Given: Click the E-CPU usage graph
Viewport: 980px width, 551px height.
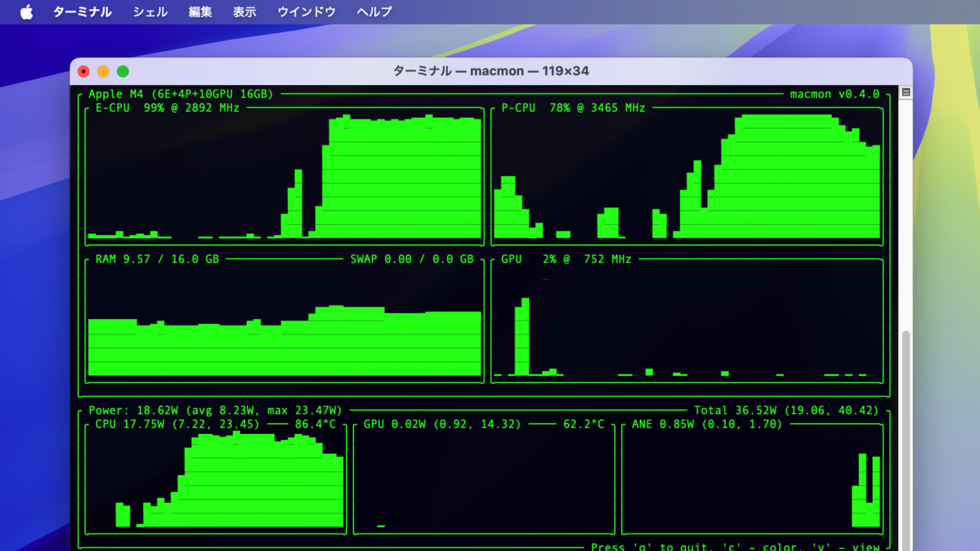Looking at the screenshot, I should point(285,177).
